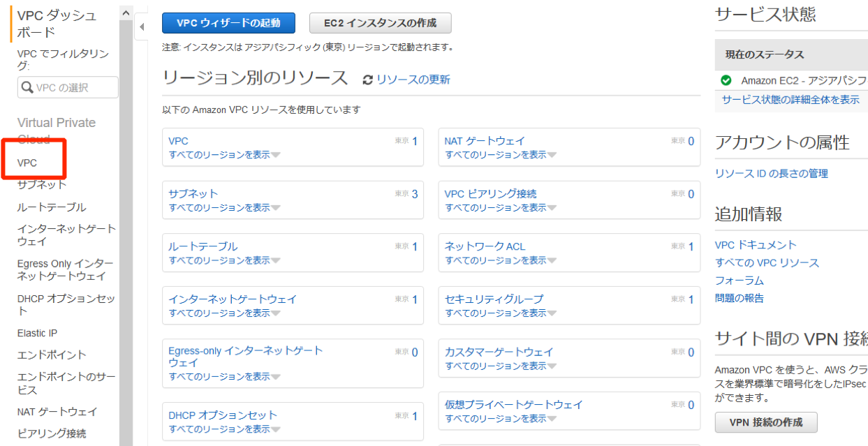Screen dimensions: 868x446
Task: Select サブネット in the sidebar
Action: (42, 185)
